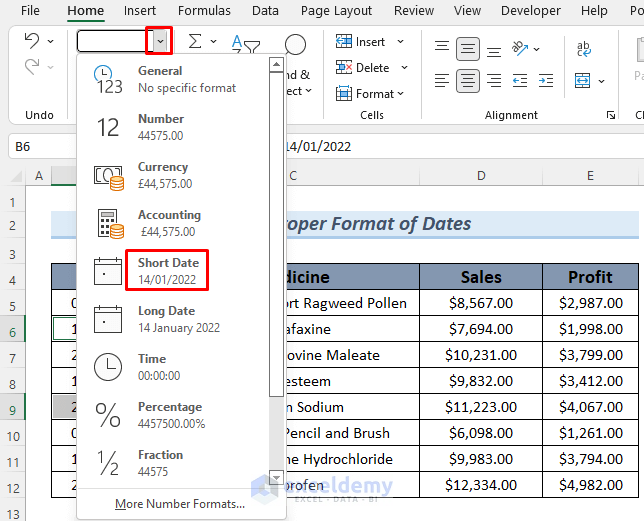Image resolution: width=644 pixels, height=521 pixels.
Task: Click the Orientation text angle icon
Action: coord(520,48)
